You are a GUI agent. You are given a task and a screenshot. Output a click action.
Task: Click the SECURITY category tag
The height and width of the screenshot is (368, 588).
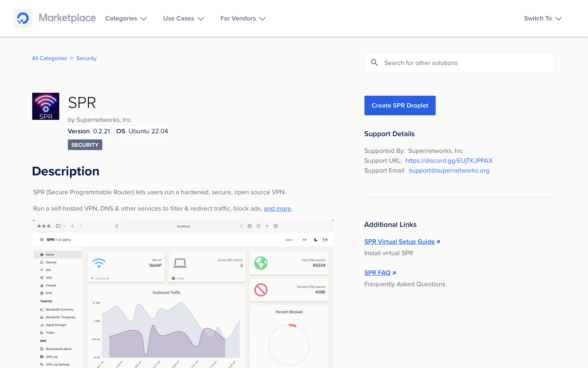tap(85, 145)
